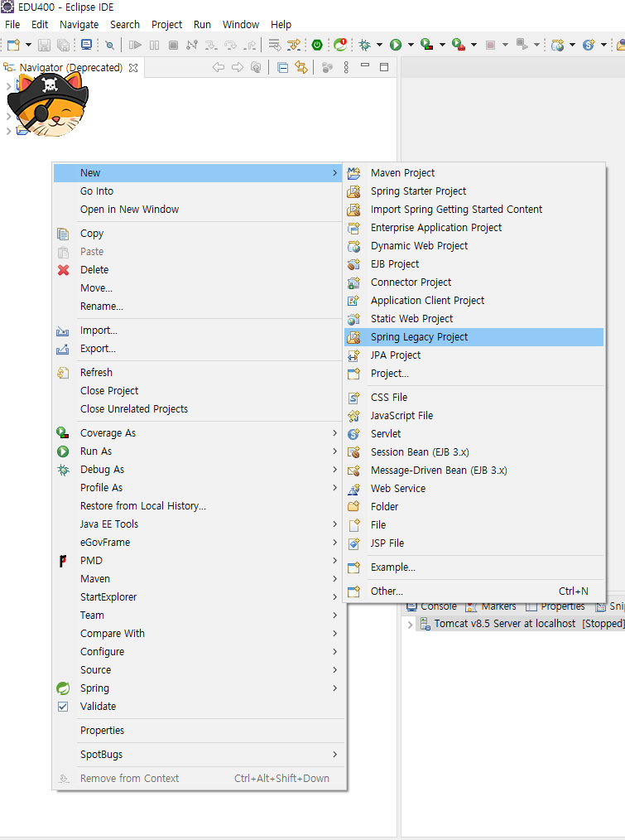This screenshot has height=840, width=625.
Task: Expand the eGovFrame submenu
Action: 198,543
